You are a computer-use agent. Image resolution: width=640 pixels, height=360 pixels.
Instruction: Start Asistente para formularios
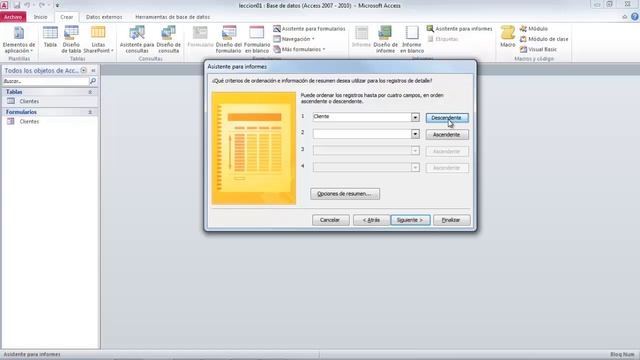309,29
